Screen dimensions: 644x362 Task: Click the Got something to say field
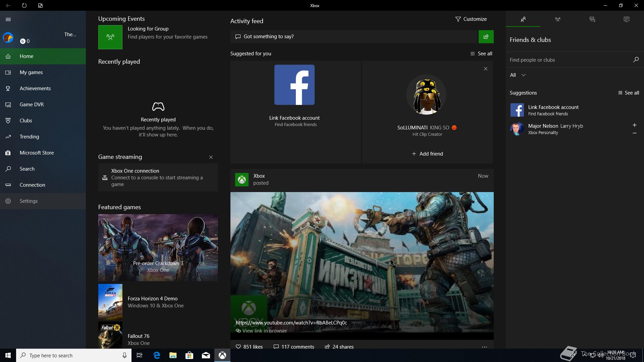(354, 37)
